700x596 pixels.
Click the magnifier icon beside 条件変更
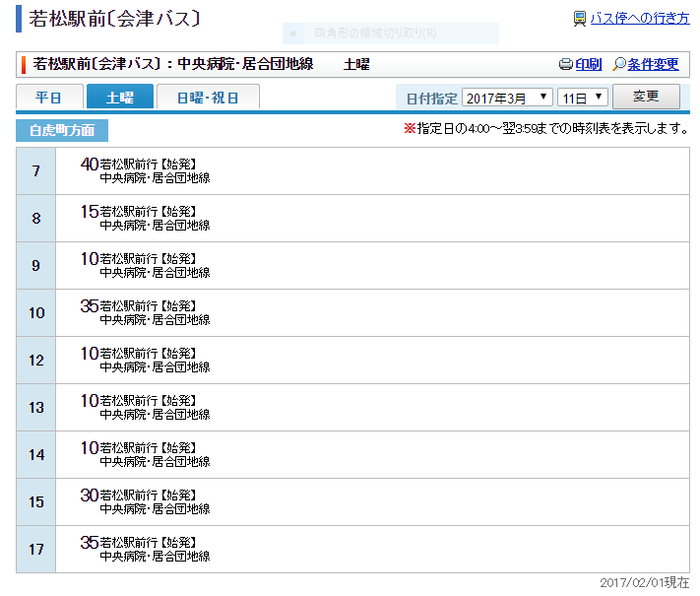619,64
